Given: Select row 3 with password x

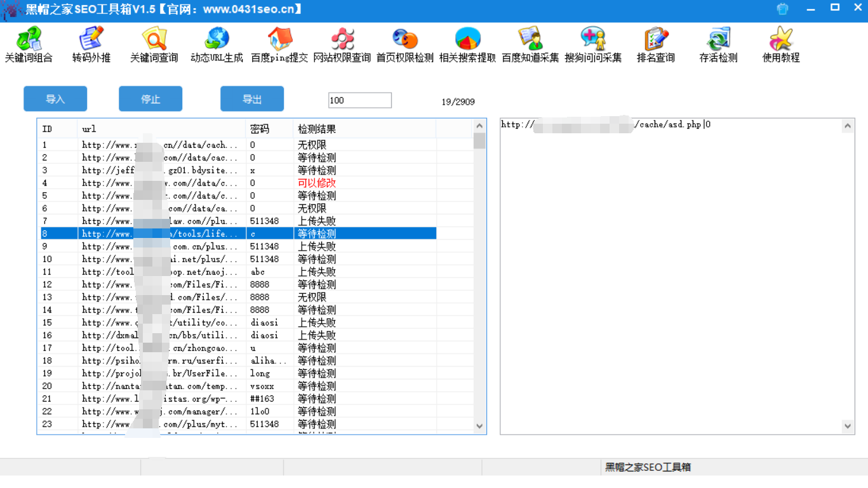Looking at the screenshot, I should 238,170.
